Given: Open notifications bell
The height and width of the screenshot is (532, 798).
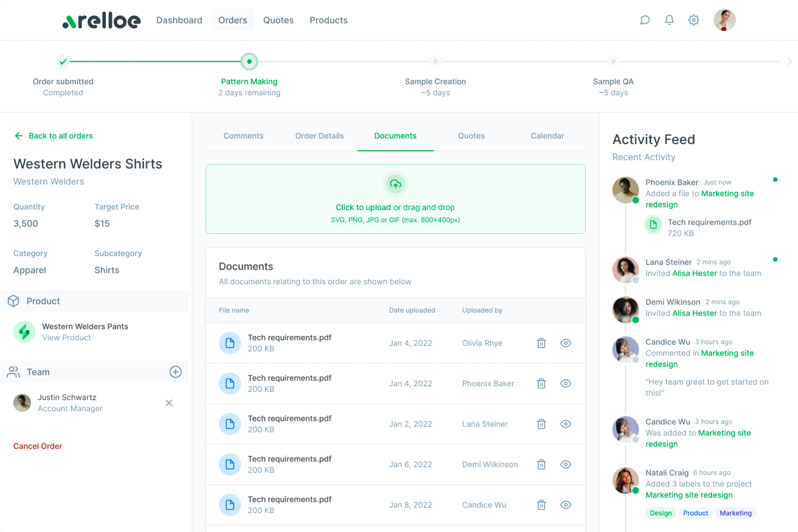Looking at the screenshot, I should click(x=669, y=20).
